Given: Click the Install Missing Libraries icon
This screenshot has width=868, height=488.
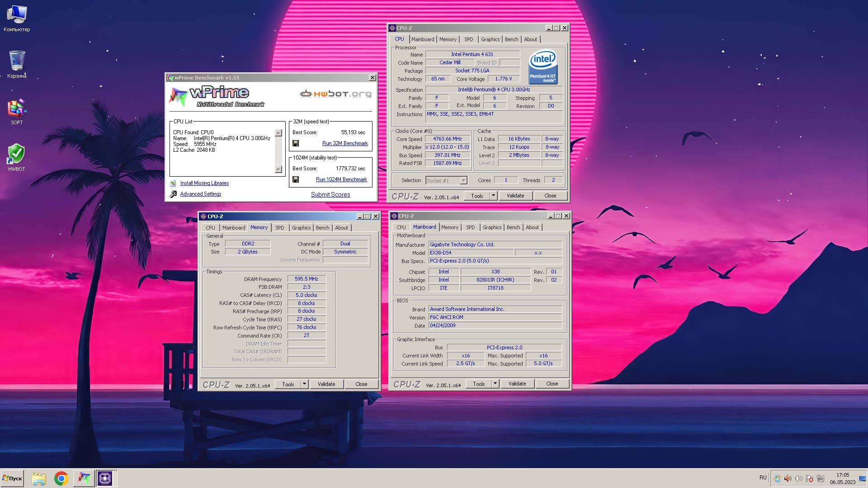Looking at the screenshot, I should [x=173, y=183].
